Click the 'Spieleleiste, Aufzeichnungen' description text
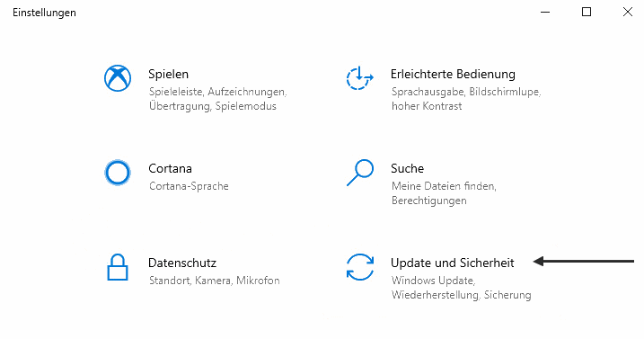644x339 pixels. 218,92
